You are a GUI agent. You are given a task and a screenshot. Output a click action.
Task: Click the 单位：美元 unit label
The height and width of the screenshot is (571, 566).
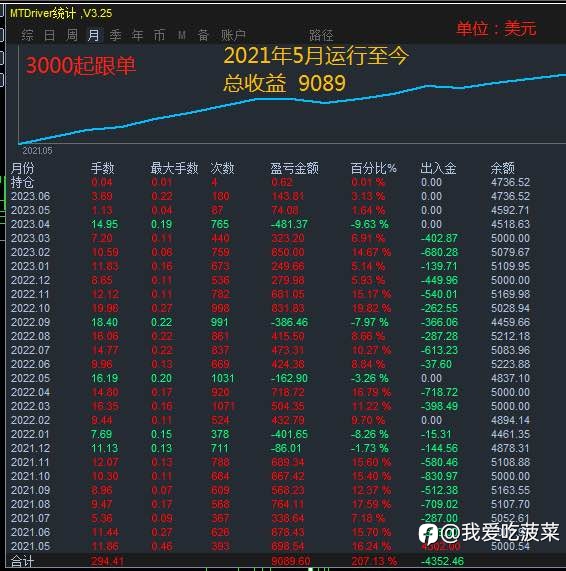click(496, 29)
